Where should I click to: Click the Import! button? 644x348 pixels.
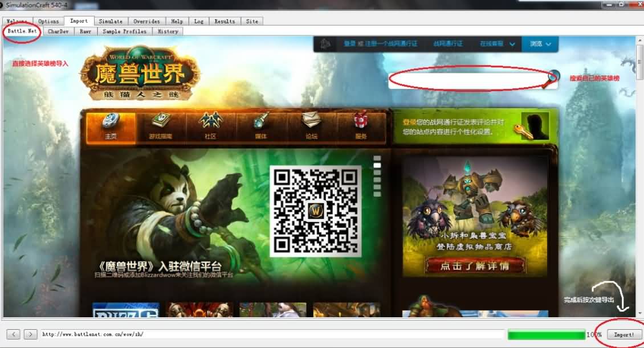pos(624,334)
